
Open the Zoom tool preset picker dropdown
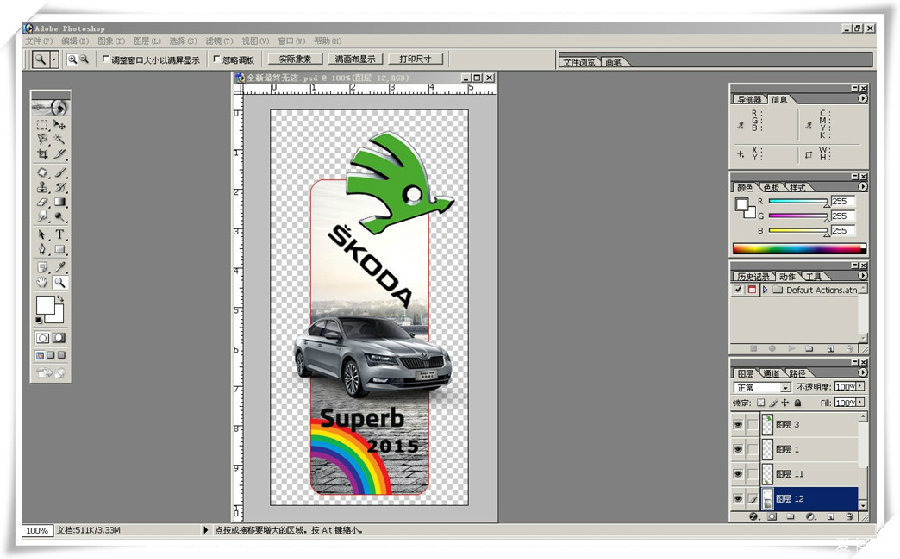(x=54, y=59)
